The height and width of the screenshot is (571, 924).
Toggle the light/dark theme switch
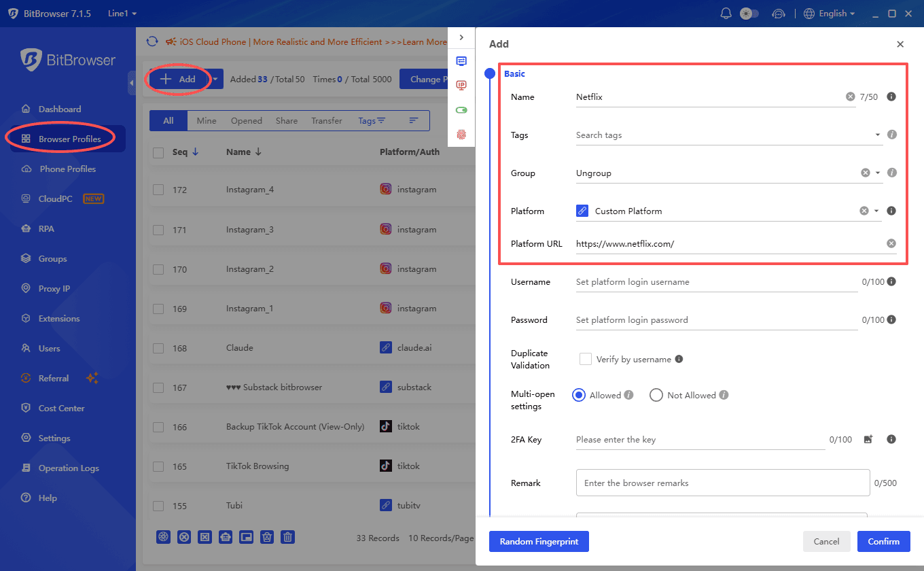[749, 14]
